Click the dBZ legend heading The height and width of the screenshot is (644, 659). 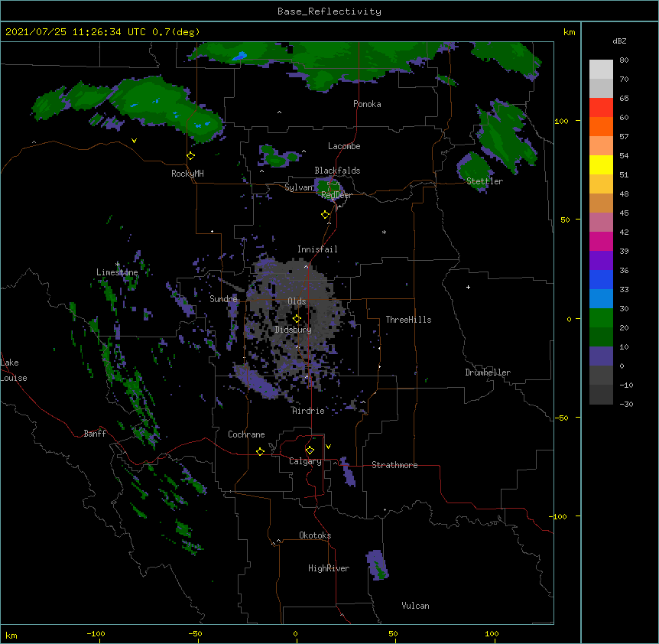(619, 41)
